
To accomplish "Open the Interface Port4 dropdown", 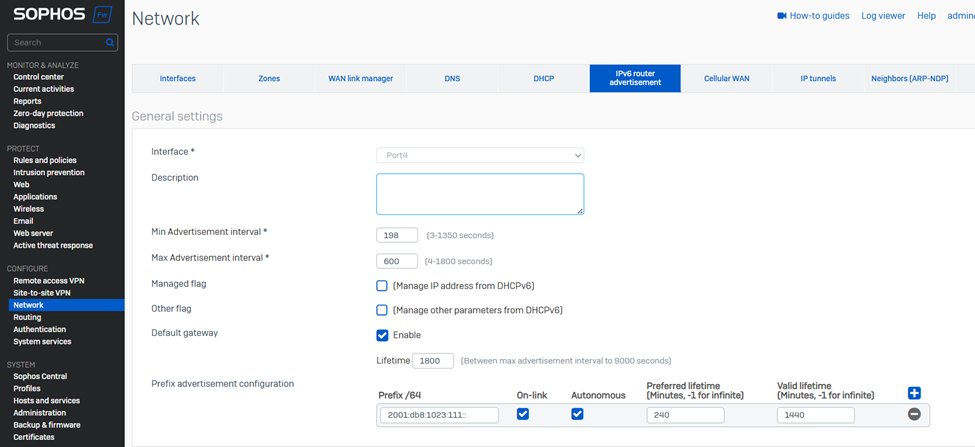I will pyautogui.click(x=480, y=156).
